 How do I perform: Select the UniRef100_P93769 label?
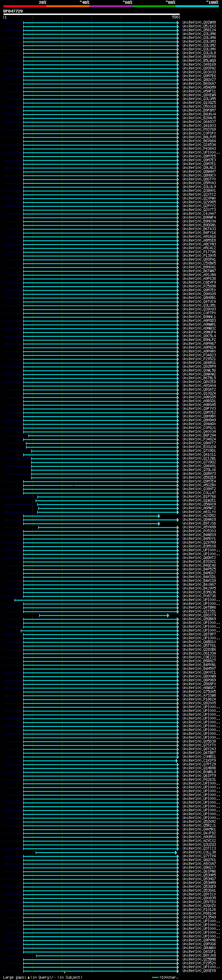point(199,129)
